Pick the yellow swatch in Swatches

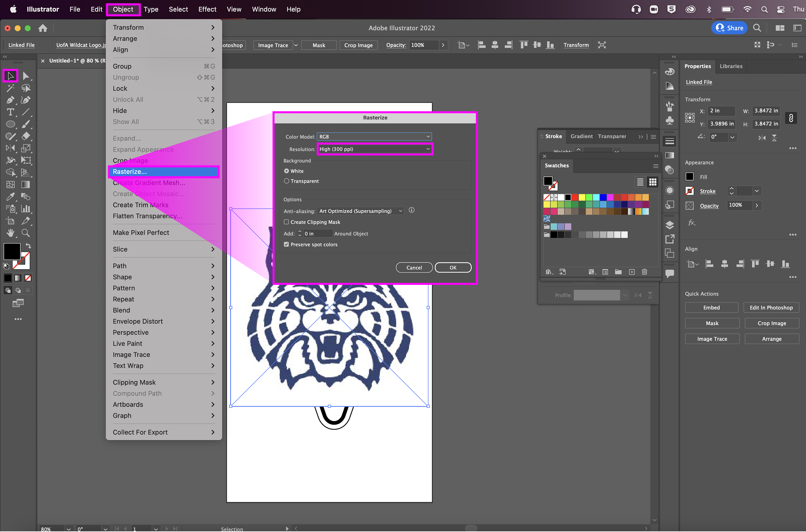pos(582,197)
